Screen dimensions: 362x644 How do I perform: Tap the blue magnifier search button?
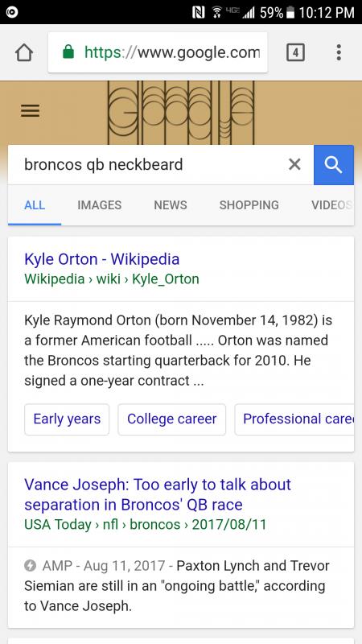(334, 165)
